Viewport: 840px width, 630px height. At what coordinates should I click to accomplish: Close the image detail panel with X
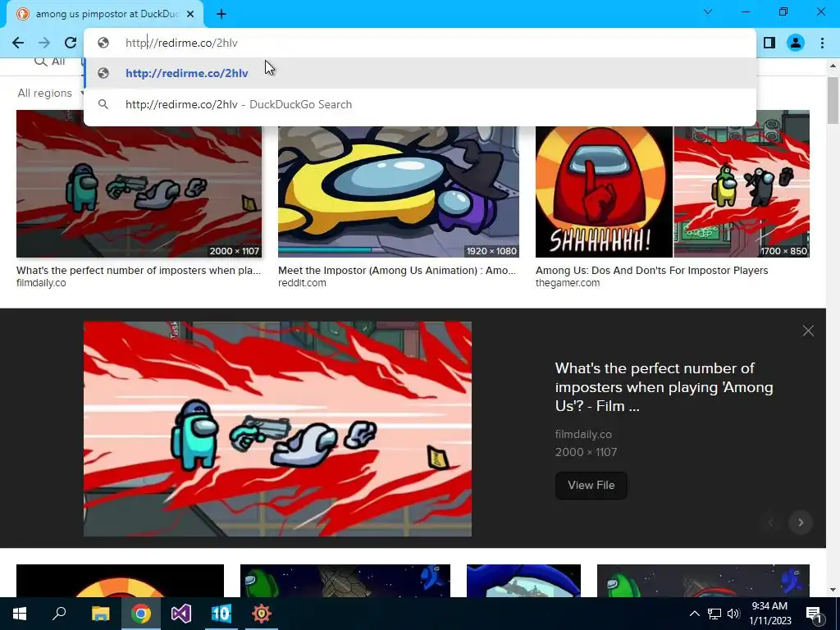click(x=808, y=331)
